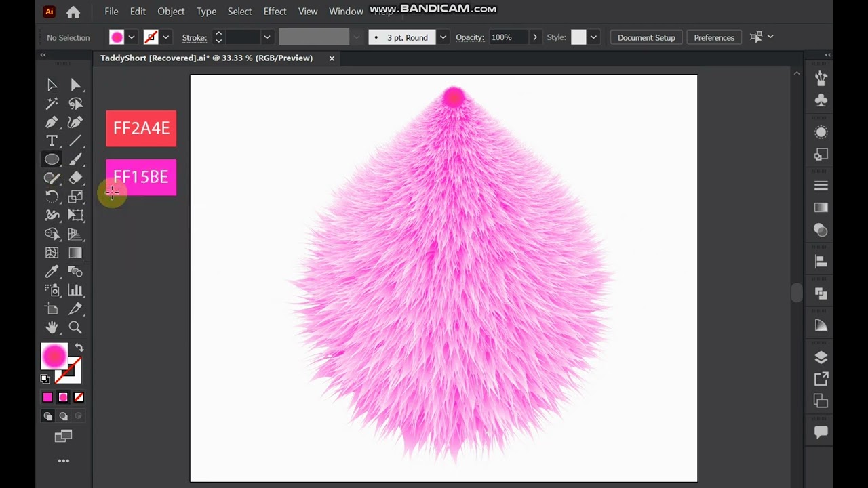Screen dimensions: 868x488
Task: Select the Blend tool
Action: (x=75, y=272)
